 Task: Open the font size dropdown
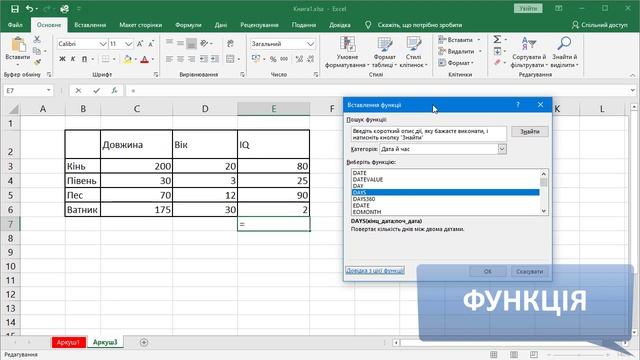point(129,44)
